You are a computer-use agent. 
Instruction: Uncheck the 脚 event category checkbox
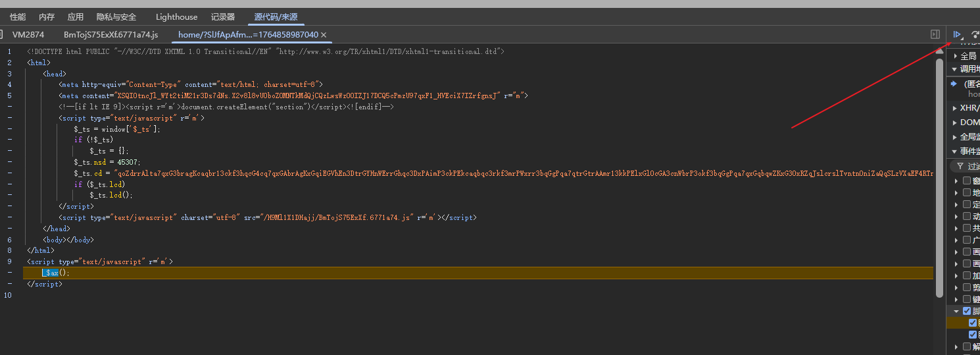coord(966,311)
